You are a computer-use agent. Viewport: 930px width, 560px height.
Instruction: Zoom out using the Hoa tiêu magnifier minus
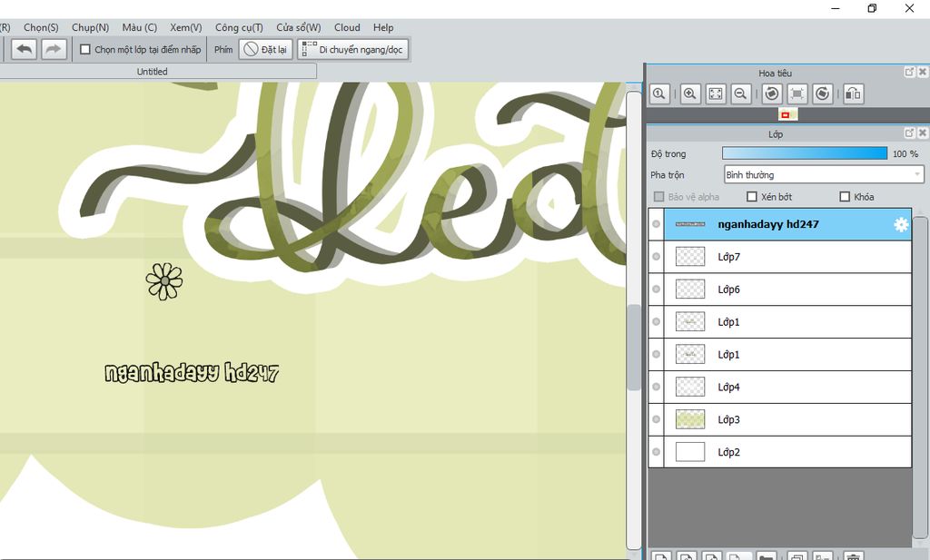pos(741,93)
